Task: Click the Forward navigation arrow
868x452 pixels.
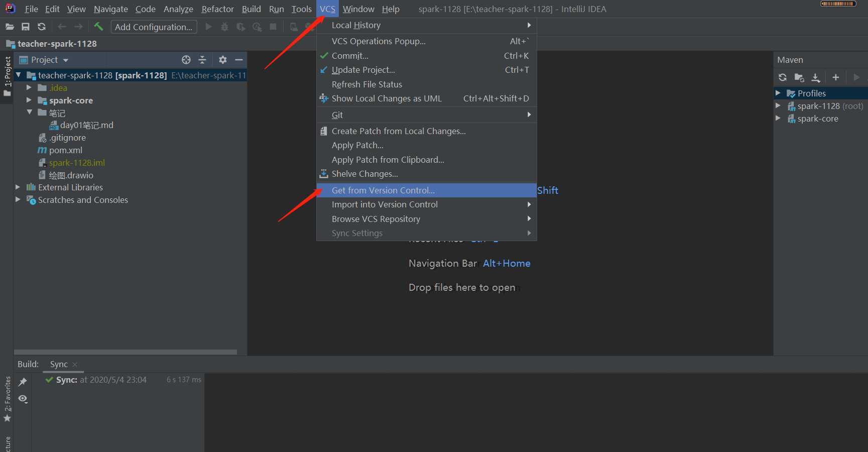Action: pos(78,27)
